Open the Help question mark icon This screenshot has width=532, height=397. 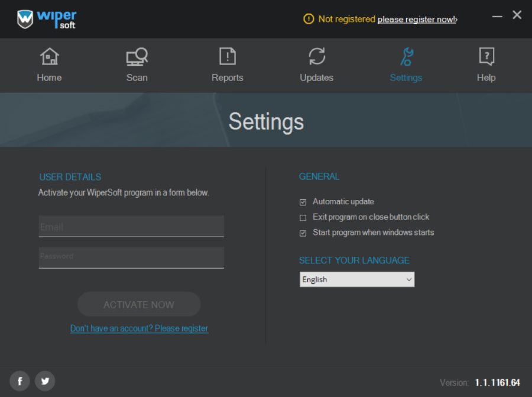point(486,57)
